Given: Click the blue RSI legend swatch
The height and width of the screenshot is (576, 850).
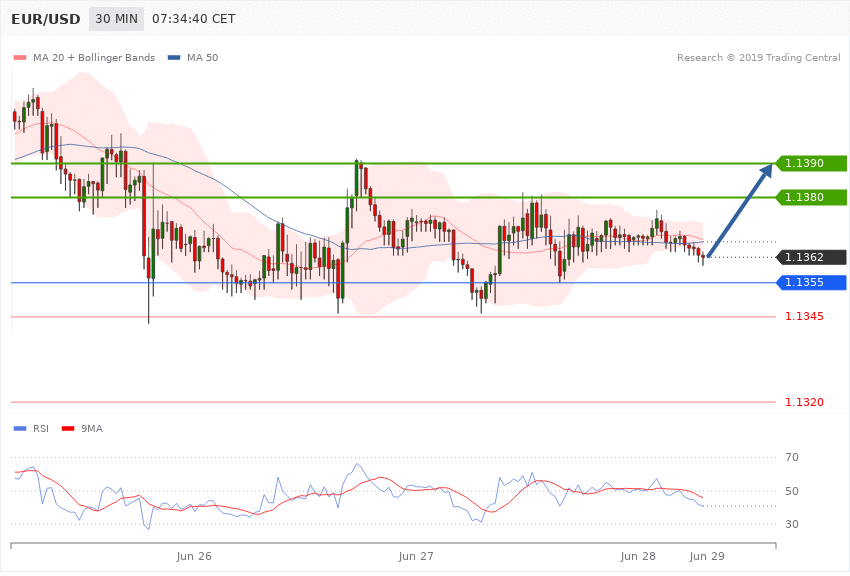Looking at the screenshot, I should coord(20,429).
